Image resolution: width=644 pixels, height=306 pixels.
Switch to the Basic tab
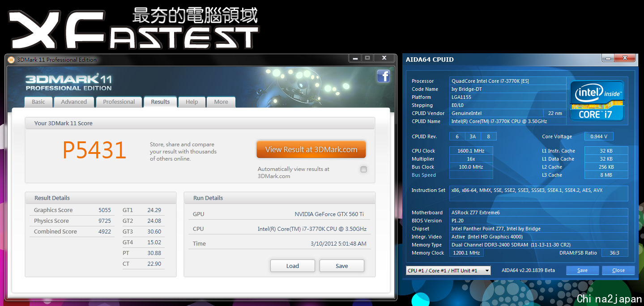coord(38,102)
